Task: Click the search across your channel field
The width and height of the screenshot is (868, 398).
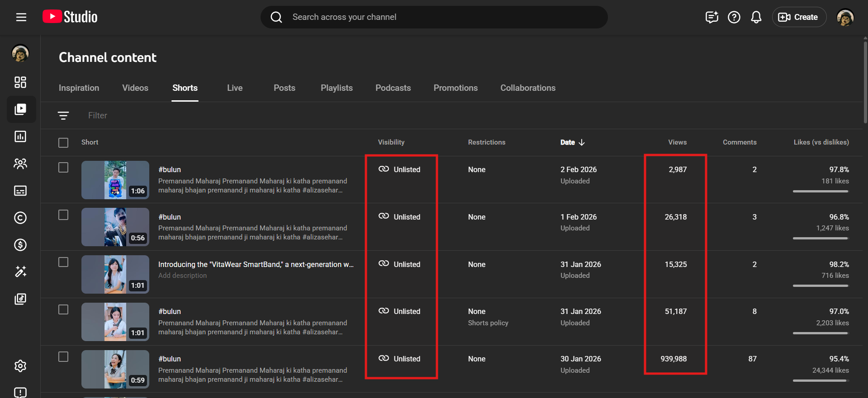Action: click(434, 17)
